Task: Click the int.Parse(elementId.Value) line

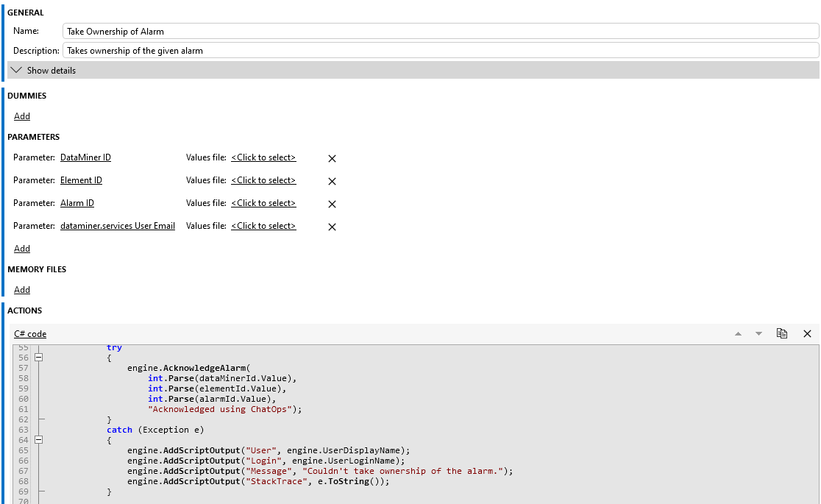Action: 217,388
